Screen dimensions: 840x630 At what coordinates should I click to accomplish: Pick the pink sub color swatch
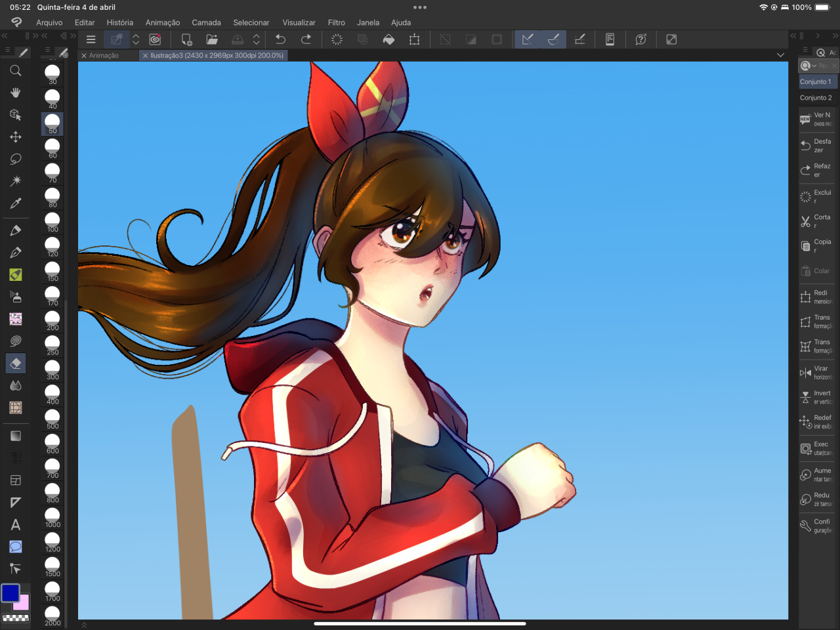[23, 604]
